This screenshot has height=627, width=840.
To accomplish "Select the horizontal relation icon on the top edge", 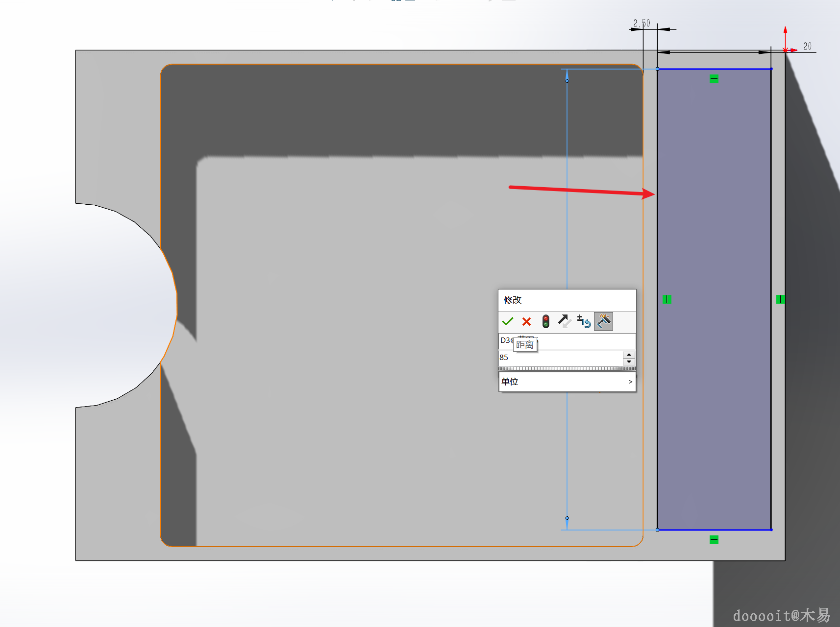I will pyautogui.click(x=714, y=79).
